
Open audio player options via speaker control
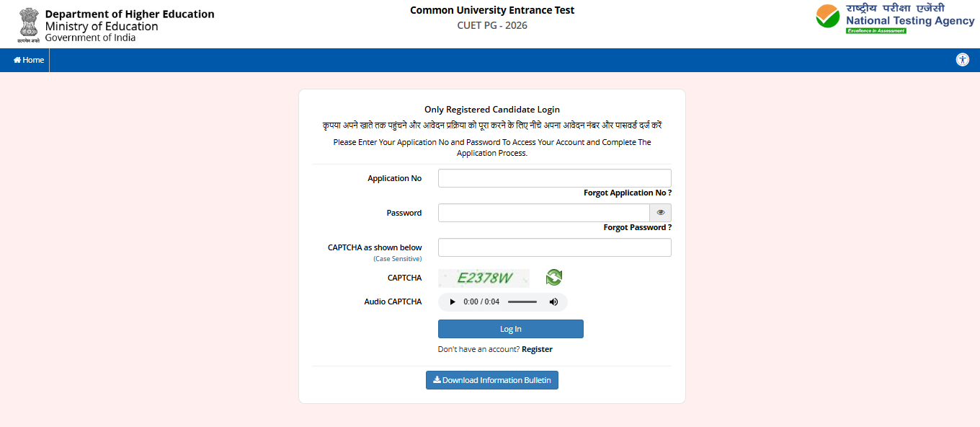[x=553, y=301]
